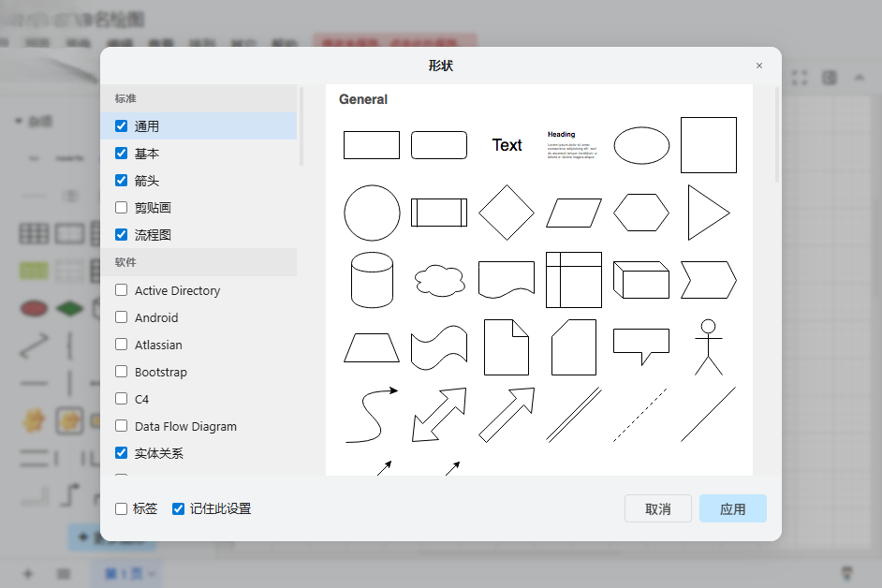This screenshot has height=588, width=882.
Task: Select the Cloud shape
Action: [x=439, y=280]
